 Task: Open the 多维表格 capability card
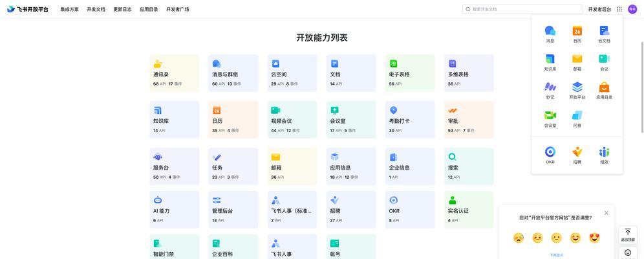tap(469, 73)
